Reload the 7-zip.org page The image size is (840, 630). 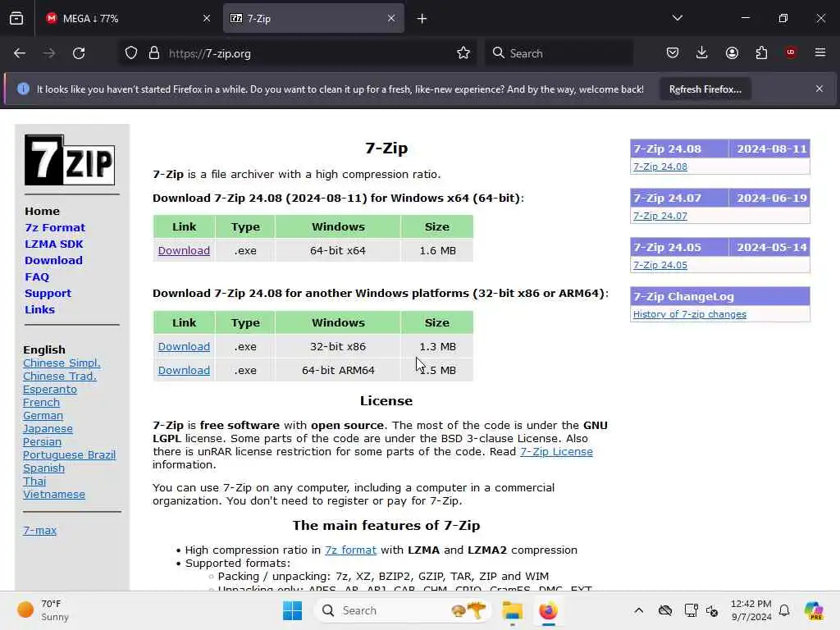79,53
